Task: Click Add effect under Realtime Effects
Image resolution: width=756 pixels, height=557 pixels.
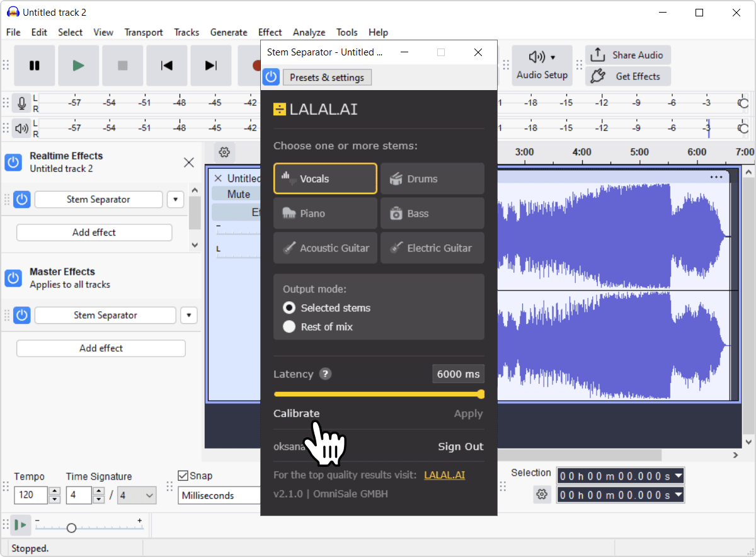Action: click(94, 233)
